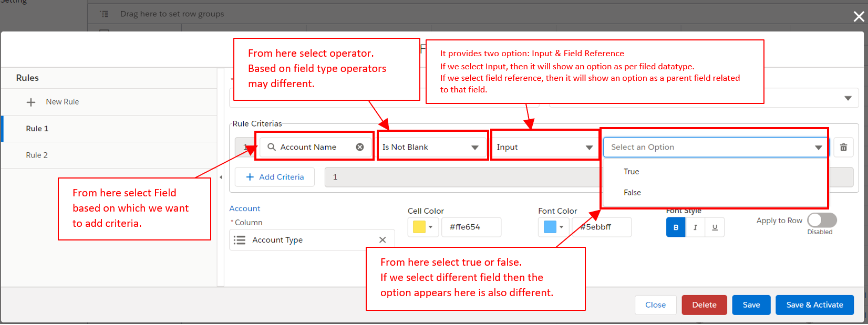
Task: Remove the Account Type column selection
Action: pyautogui.click(x=383, y=240)
